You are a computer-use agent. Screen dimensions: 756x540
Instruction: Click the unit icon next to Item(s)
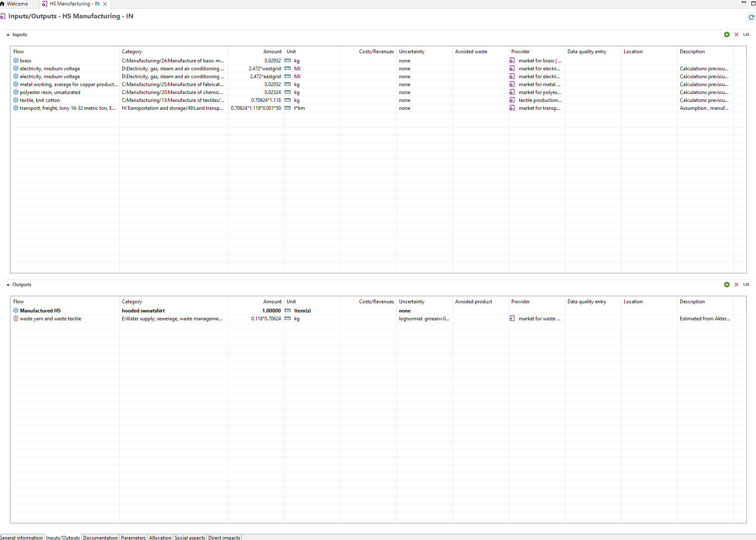[x=288, y=311]
